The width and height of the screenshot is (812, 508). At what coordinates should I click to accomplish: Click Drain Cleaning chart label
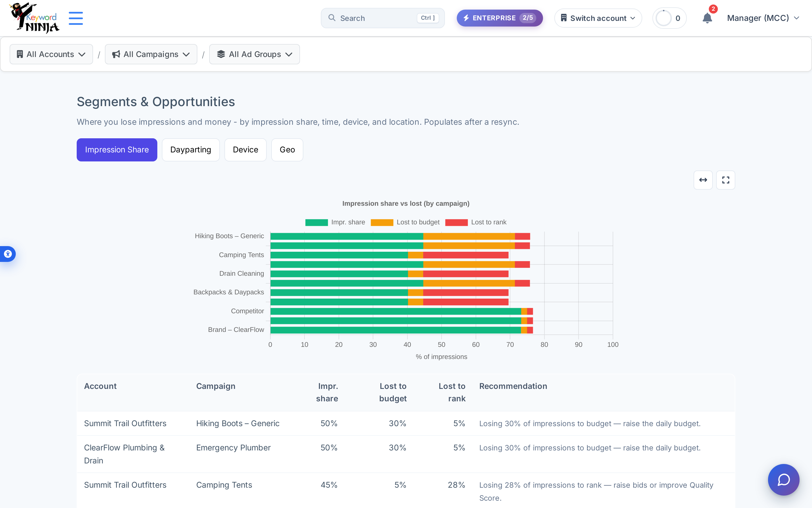coord(242,273)
